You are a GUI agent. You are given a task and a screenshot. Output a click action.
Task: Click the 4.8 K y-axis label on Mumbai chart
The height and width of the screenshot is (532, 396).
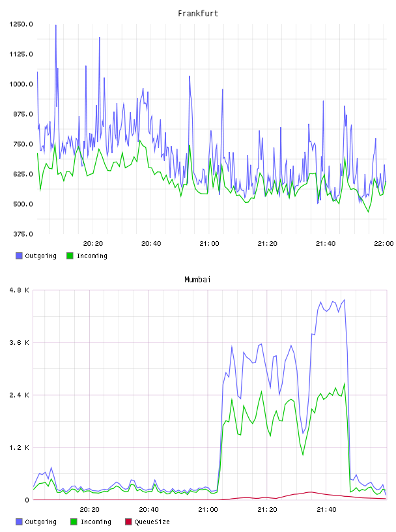20,290
